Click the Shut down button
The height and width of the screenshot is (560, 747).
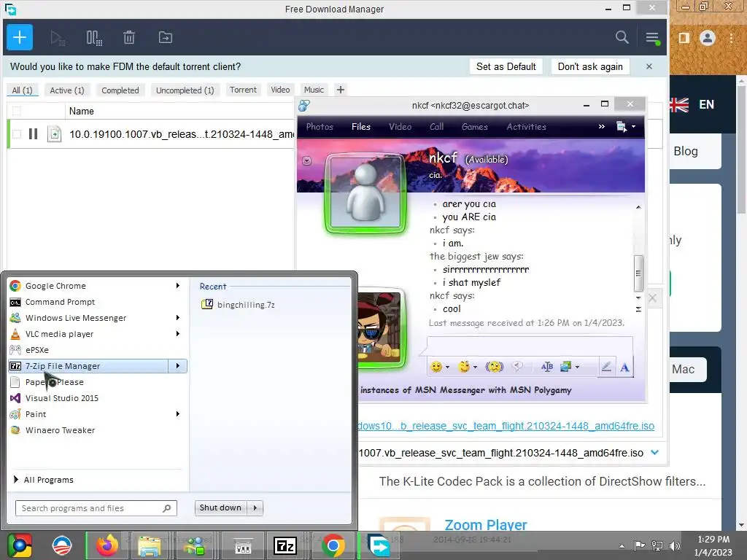coord(220,507)
